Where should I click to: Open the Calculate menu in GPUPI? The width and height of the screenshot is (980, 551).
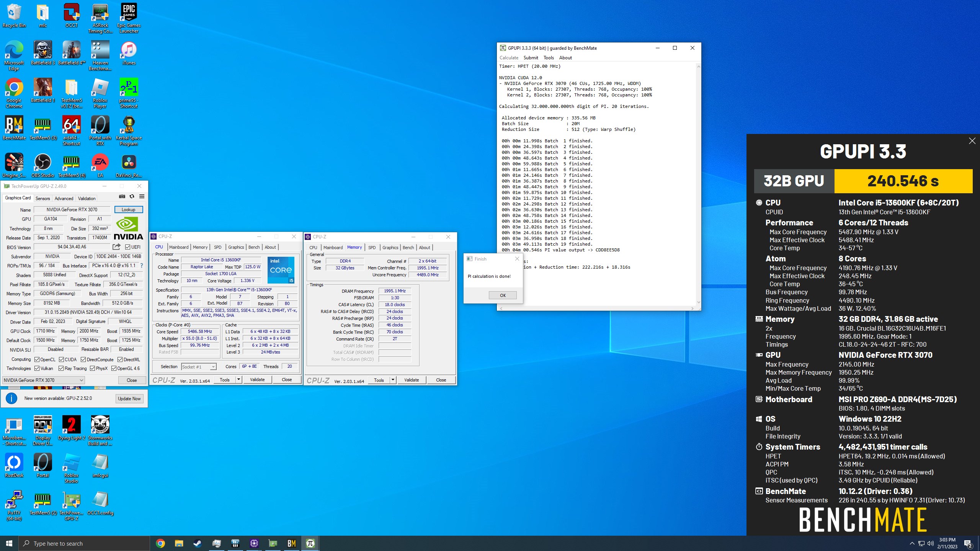click(509, 58)
